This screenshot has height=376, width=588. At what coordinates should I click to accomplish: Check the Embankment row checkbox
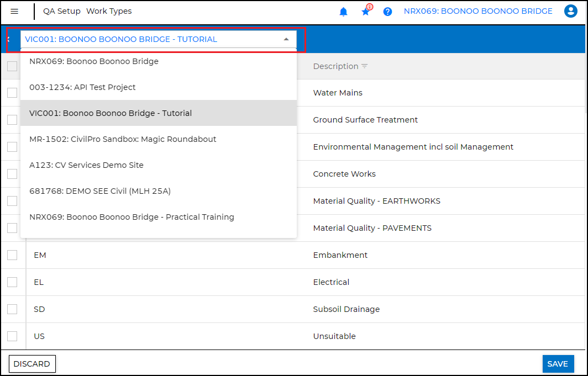(12, 255)
